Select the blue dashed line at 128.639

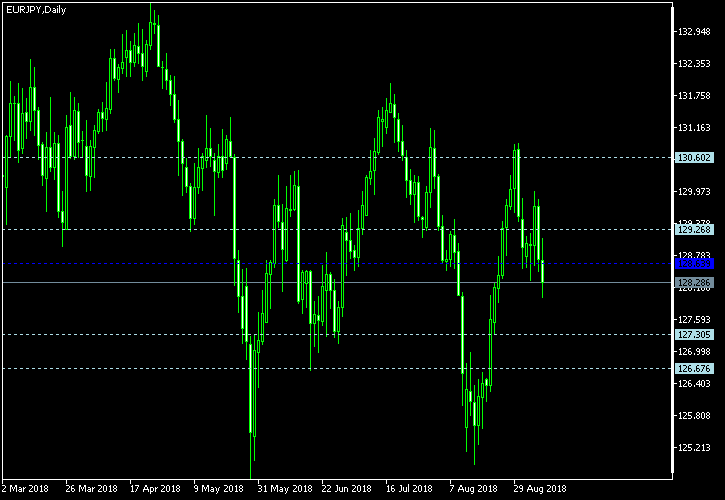(x=338, y=264)
